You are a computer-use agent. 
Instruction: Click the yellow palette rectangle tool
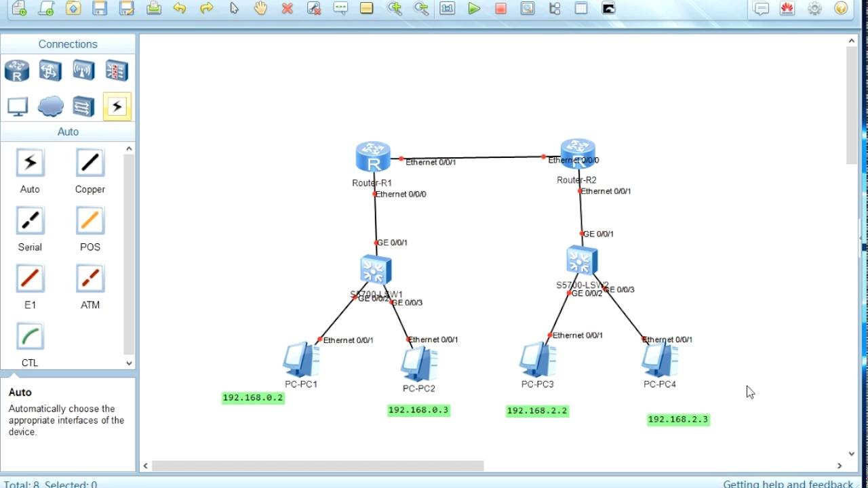tap(367, 8)
